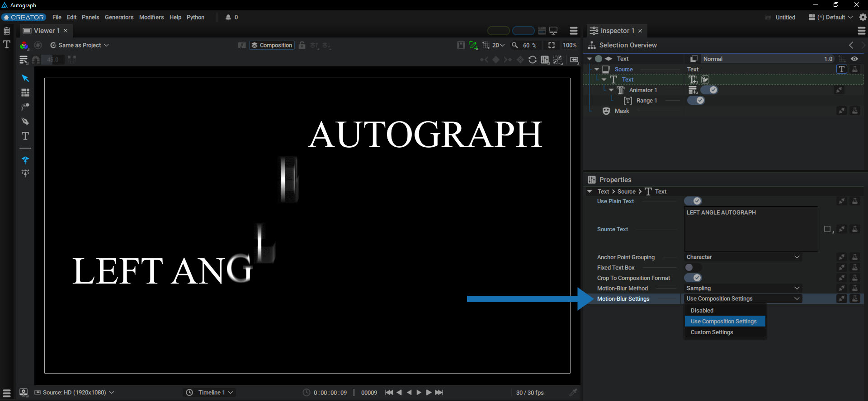Toggle the green outlined pill button
Viewport: 868px width, 401px height.
click(499, 31)
